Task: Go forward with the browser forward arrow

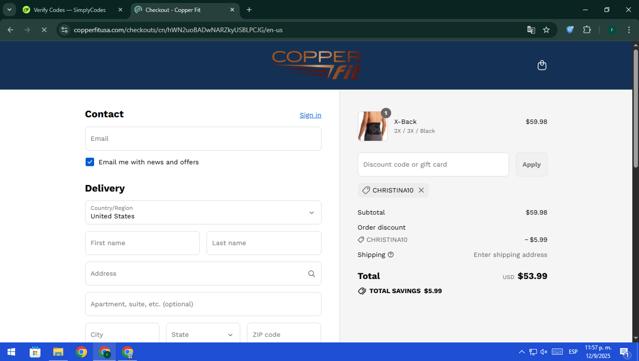Action: coord(27,30)
